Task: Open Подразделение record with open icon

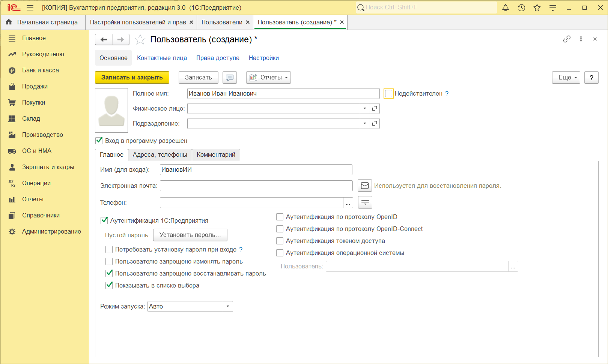Action: pos(375,124)
